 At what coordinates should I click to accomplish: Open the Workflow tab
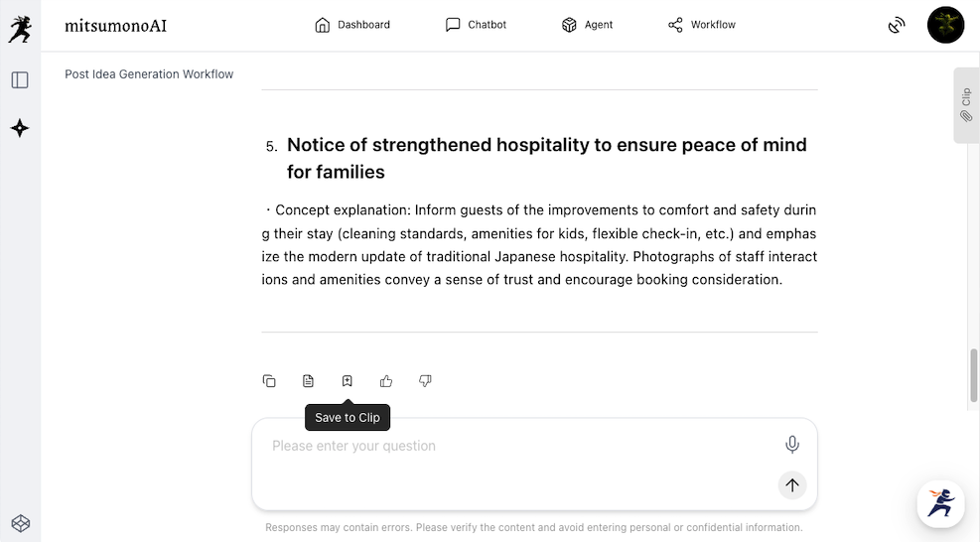click(x=702, y=25)
